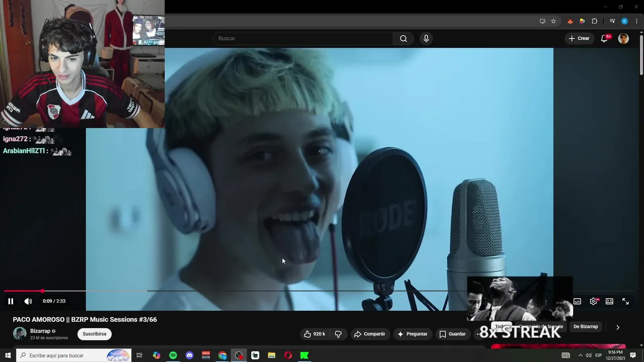The height and width of the screenshot is (362, 644).
Task: Subscribe with the Suscribirse button
Action: point(95,334)
